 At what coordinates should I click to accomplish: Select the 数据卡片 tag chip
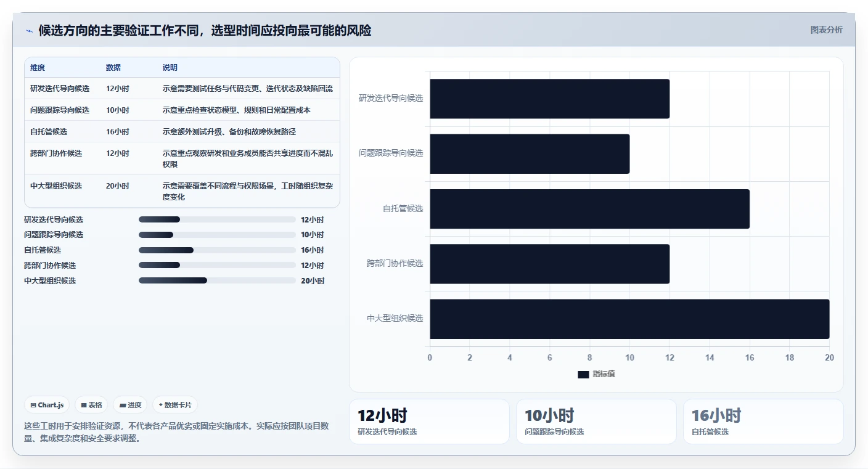[x=175, y=405]
